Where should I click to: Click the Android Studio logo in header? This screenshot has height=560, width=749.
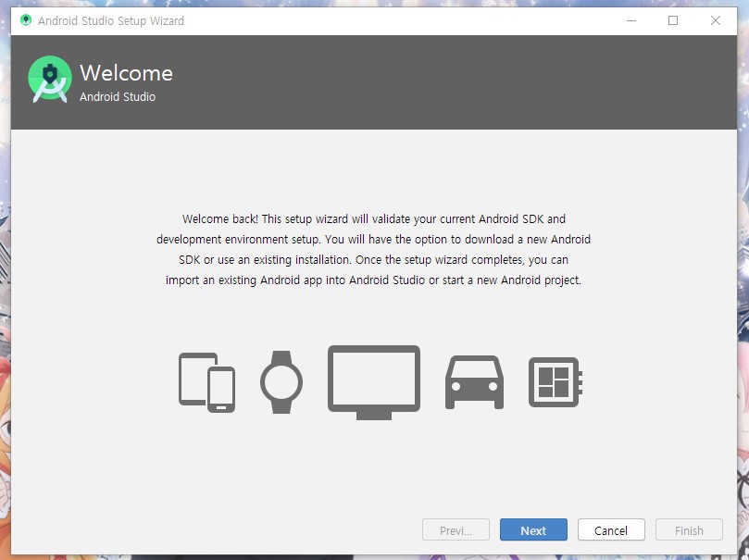click(50, 80)
